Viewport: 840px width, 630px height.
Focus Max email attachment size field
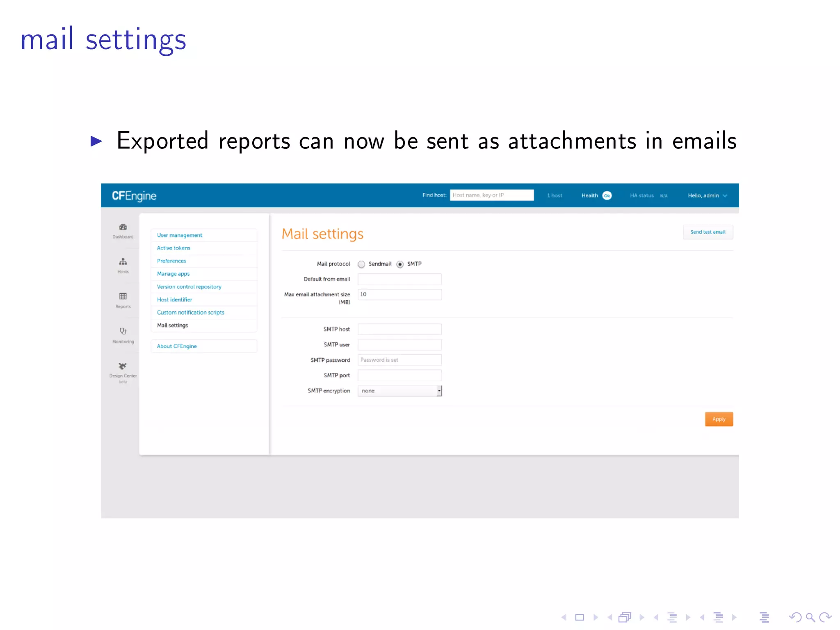(x=399, y=294)
